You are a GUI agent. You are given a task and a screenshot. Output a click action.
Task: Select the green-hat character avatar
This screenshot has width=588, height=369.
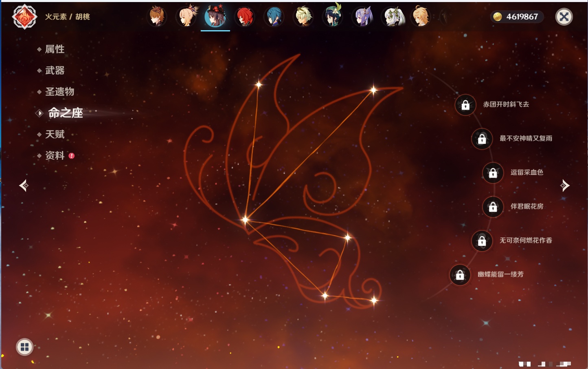[333, 16]
